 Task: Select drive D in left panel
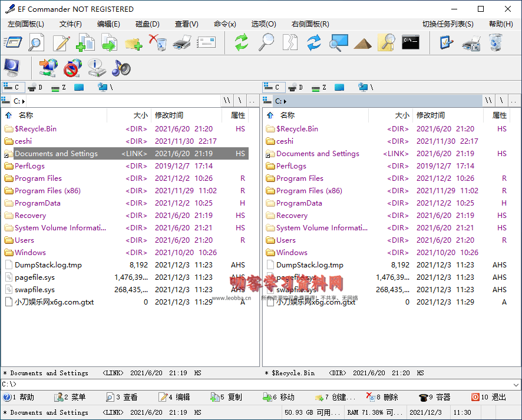pyautogui.click(x=35, y=88)
